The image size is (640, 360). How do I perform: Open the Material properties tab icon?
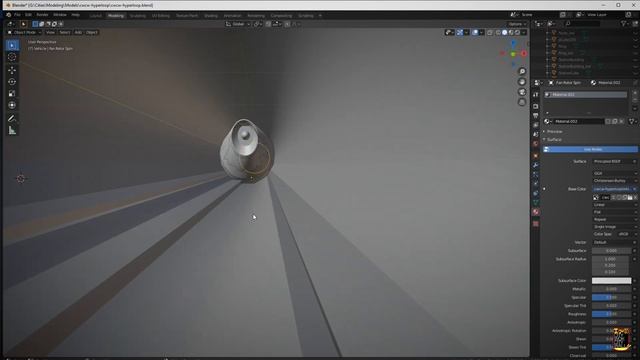coord(536,212)
